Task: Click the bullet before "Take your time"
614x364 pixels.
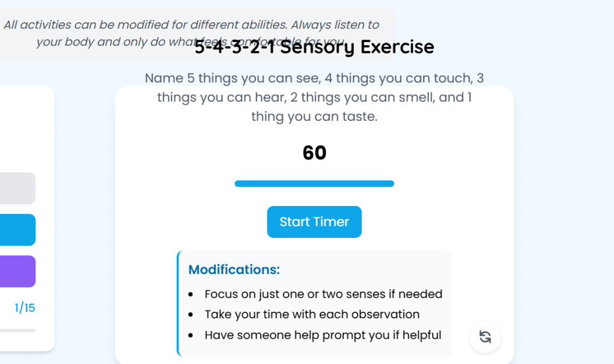Action: 190,315
